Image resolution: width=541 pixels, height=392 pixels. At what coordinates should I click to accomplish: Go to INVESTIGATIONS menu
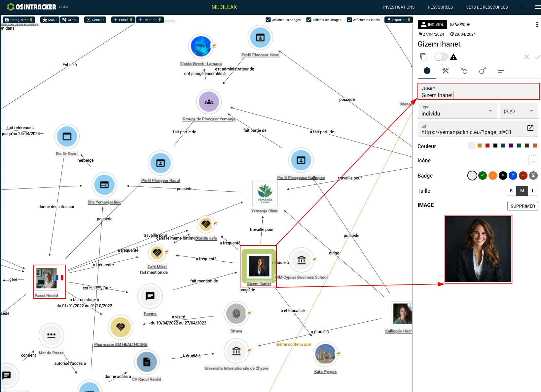coord(399,7)
